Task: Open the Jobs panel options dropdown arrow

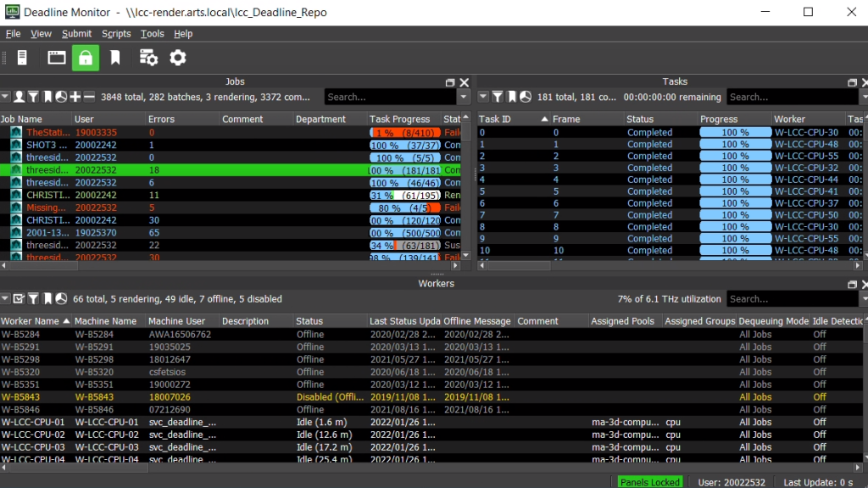Action: [x=5, y=97]
